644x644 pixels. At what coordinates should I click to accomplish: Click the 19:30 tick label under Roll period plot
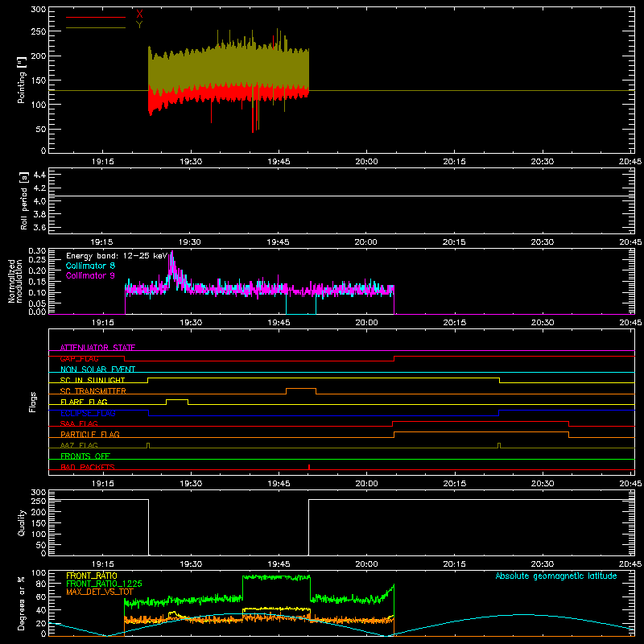[x=190, y=242]
